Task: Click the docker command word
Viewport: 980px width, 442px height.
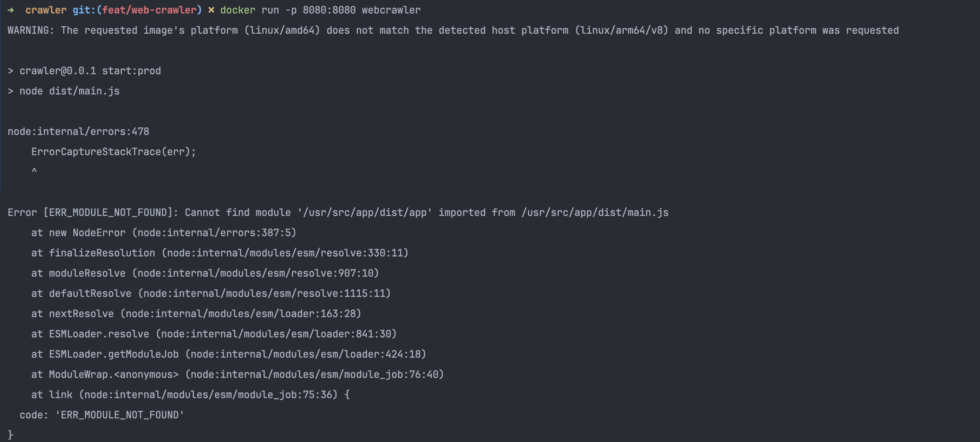Action: pyautogui.click(x=238, y=10)
